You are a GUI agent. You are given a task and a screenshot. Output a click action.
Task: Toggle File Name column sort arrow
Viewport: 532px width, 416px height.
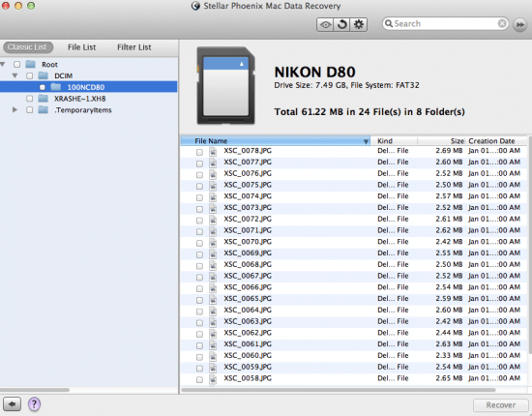[366, 141]
